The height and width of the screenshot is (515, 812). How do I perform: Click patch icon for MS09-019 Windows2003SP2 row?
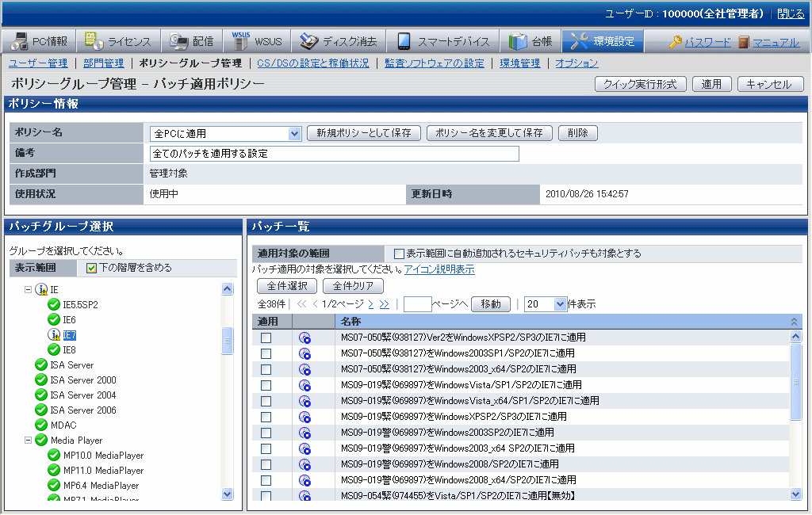click(x=305, y=433)
